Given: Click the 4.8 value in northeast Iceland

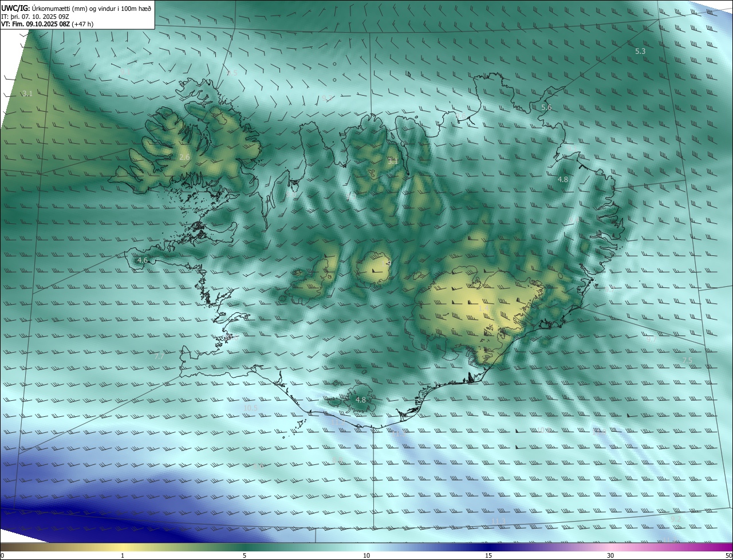Looking at the screenshot, I should click(563, 180).
